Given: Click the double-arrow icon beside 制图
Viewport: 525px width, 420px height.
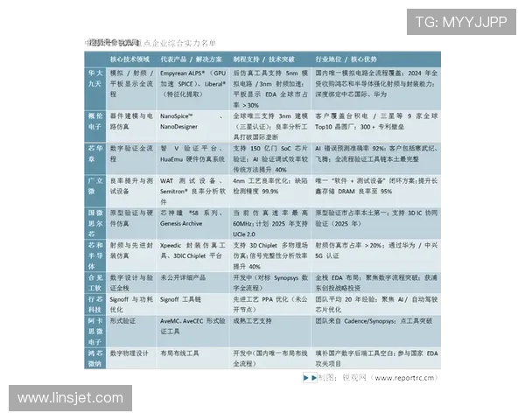Looking at the screenshot, I should [310, 377].
